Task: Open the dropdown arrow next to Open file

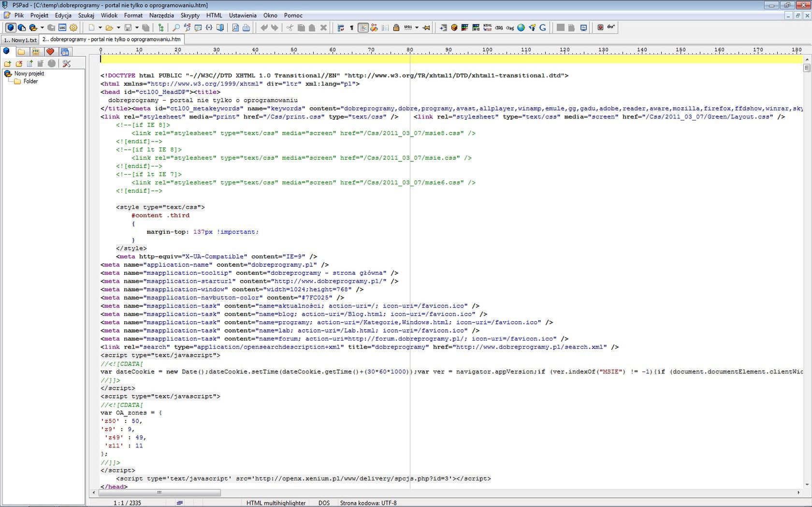Action: click(x=118, y=28)
